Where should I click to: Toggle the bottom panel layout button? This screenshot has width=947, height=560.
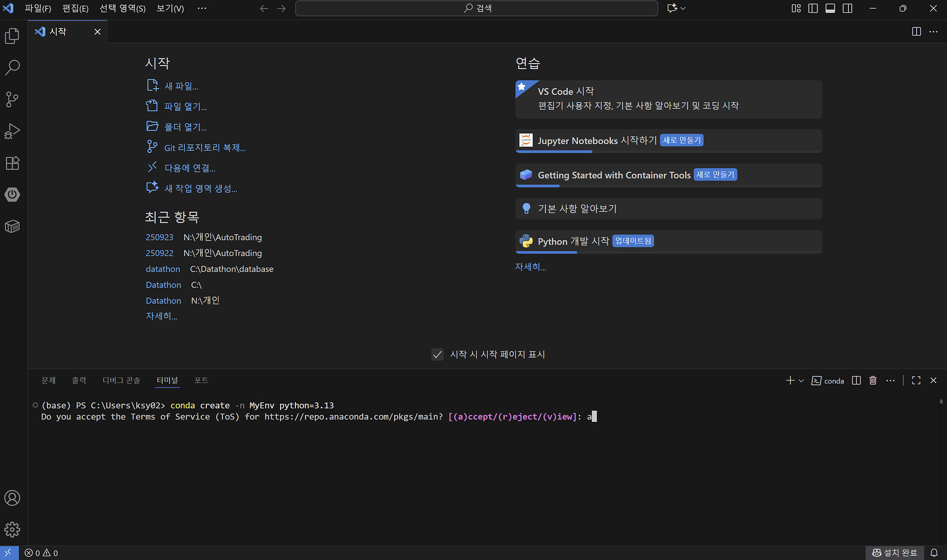830,8
